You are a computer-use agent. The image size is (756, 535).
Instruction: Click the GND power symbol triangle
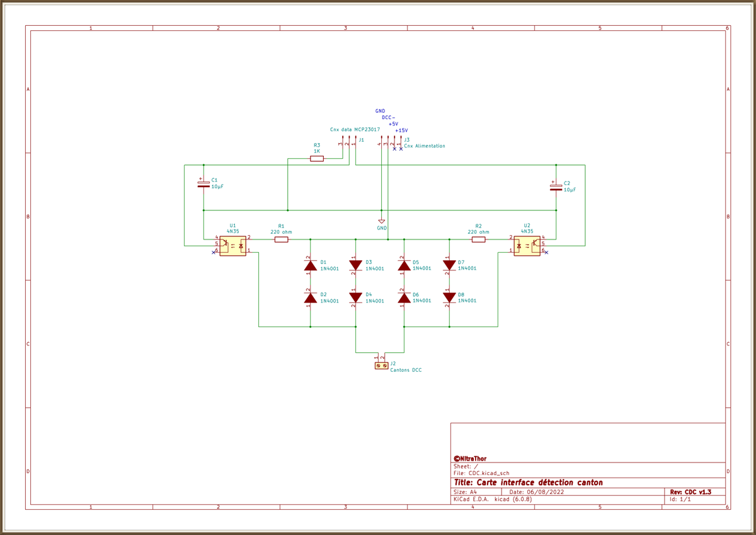[382, 222]
